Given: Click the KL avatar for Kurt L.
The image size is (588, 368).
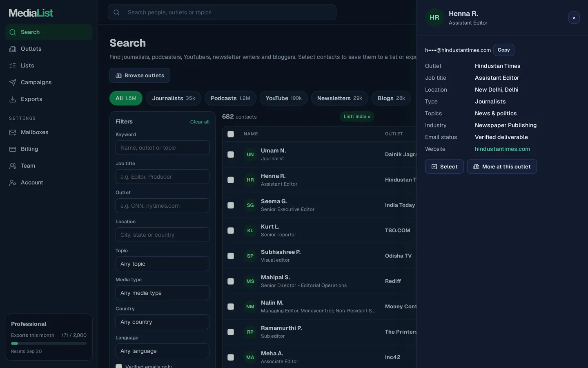Looking at the screenshot, I should [x=250, y=231].
